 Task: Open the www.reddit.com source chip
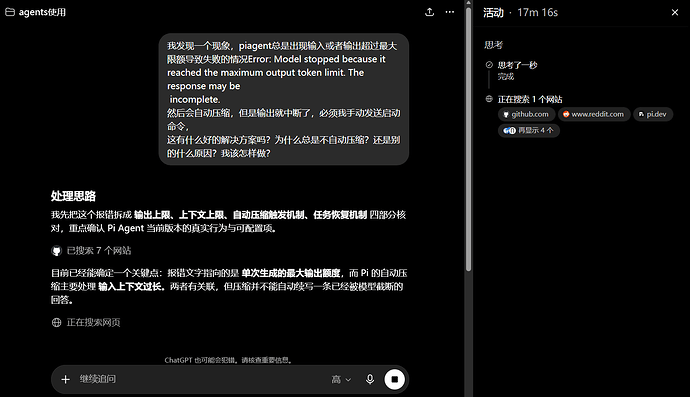[594, 114]
